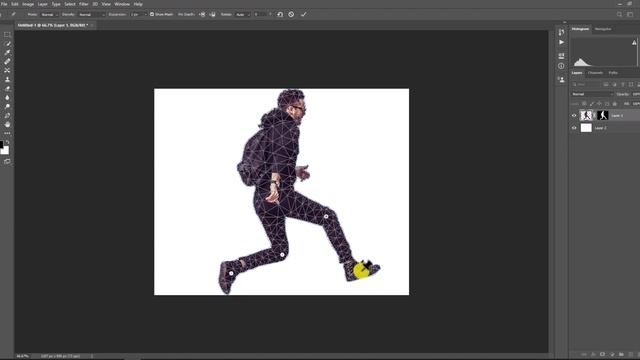Open the Window menu
The image size is (640, 360).
[122, 4]
